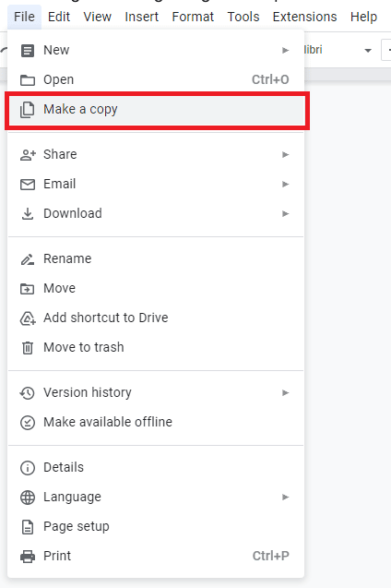Click the Move to trash bin icon

[28, 348]
